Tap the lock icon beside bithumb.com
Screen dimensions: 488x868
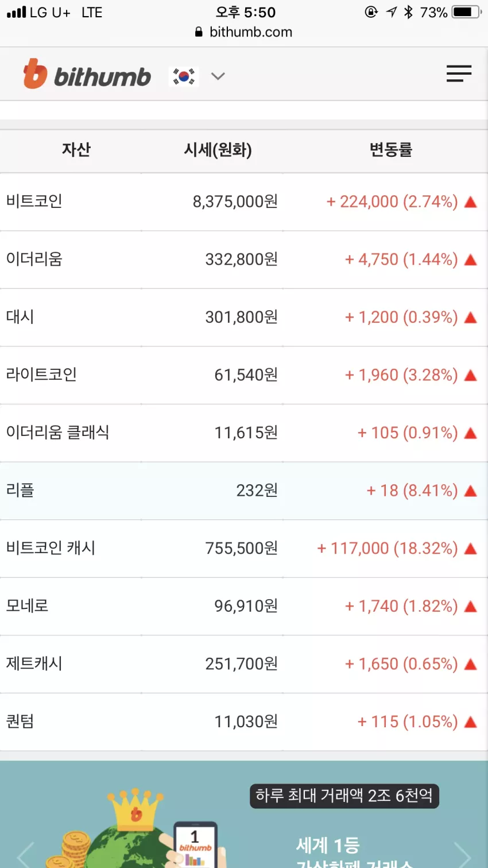pyautogui.click(x=199, y=32)
